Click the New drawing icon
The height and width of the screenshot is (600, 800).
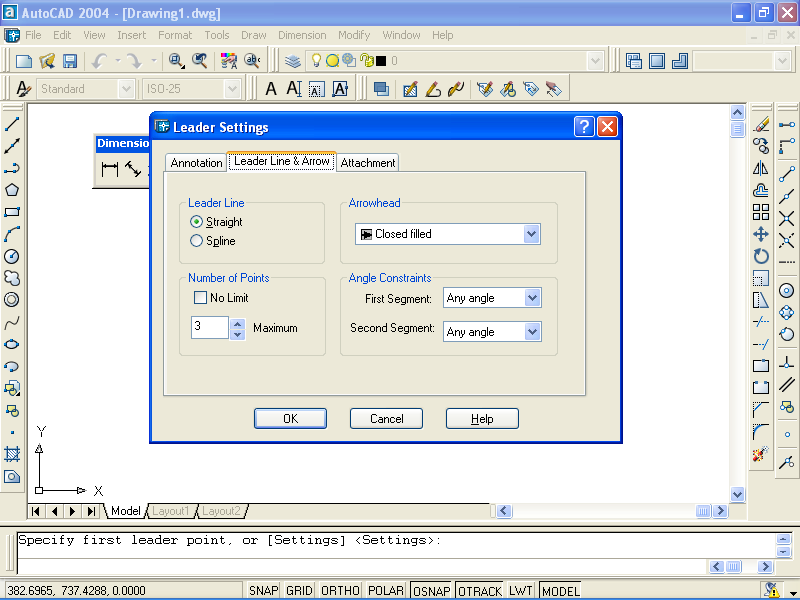point(23,61)
